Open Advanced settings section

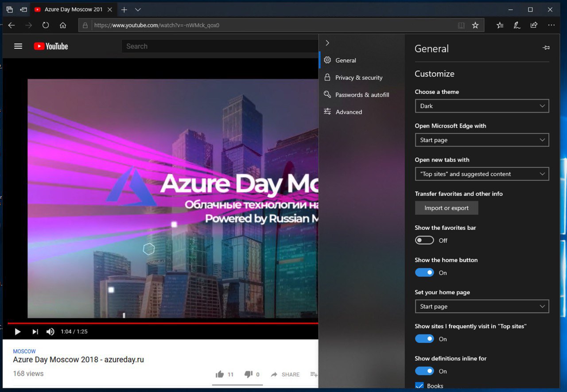click(x=361, y=112)
